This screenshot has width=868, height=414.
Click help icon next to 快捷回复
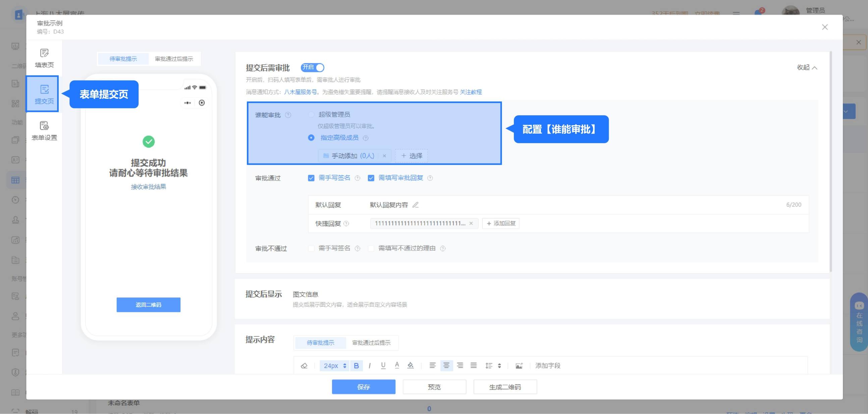coord(346,224)
